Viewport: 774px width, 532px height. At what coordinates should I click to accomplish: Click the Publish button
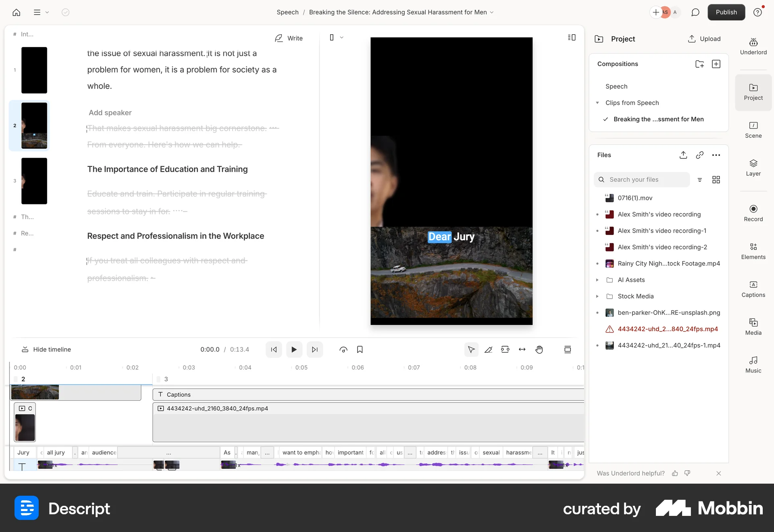coord(726,12)
